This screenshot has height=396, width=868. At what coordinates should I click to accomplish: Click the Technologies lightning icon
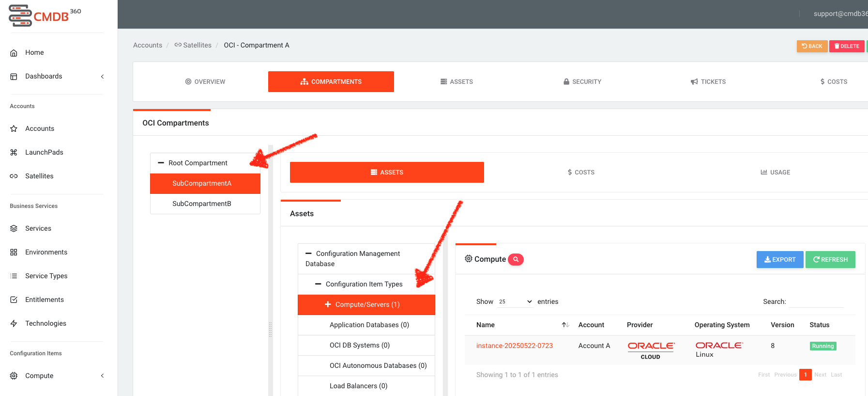click(x=14, y=324)
